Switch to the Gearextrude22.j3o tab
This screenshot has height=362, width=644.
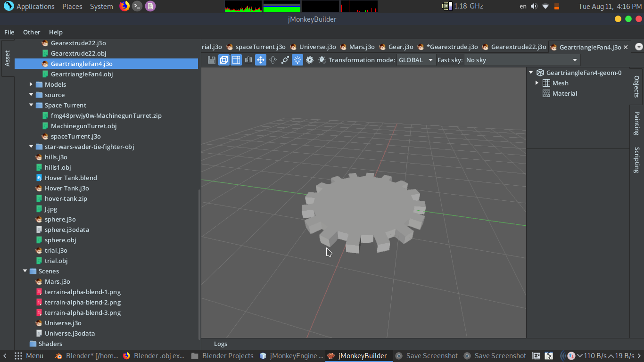pos(514,47)
